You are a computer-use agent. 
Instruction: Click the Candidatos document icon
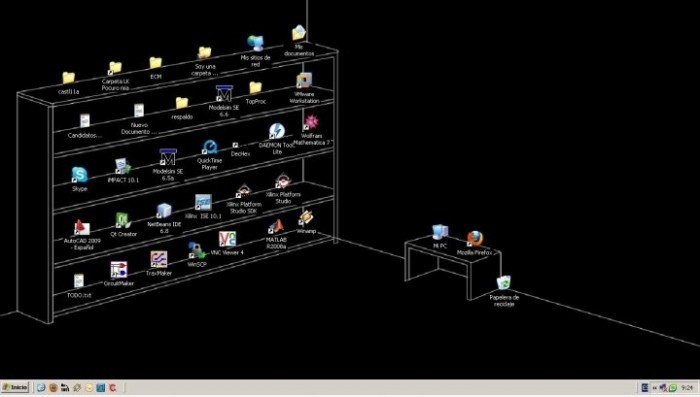click(84, 121)
